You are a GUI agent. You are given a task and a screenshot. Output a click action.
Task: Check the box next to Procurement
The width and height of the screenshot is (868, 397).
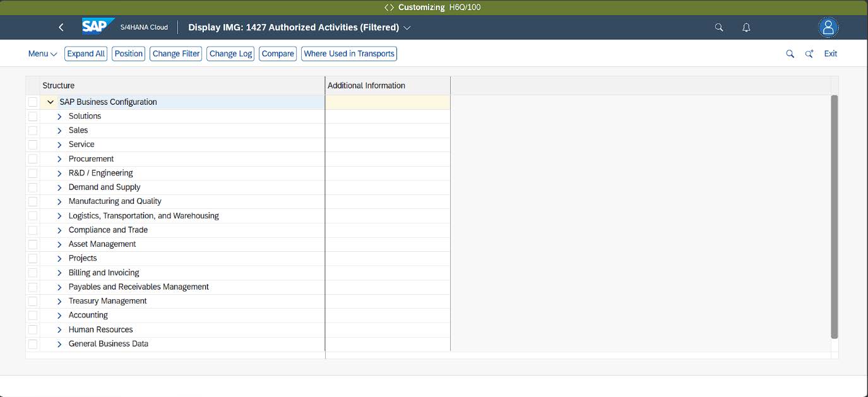[33, 158]
